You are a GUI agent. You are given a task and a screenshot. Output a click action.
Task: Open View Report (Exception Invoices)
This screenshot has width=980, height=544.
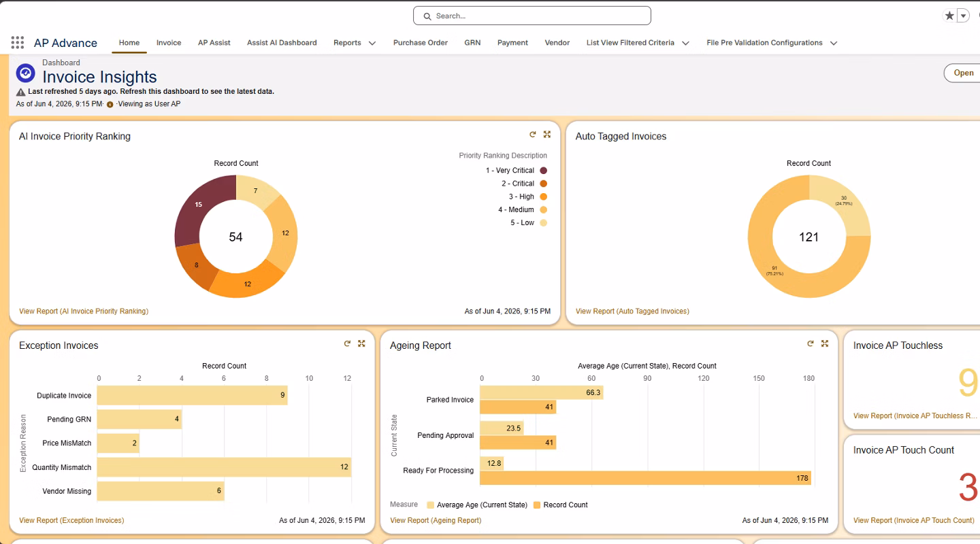pyautogui.click(x=71, y=521)
